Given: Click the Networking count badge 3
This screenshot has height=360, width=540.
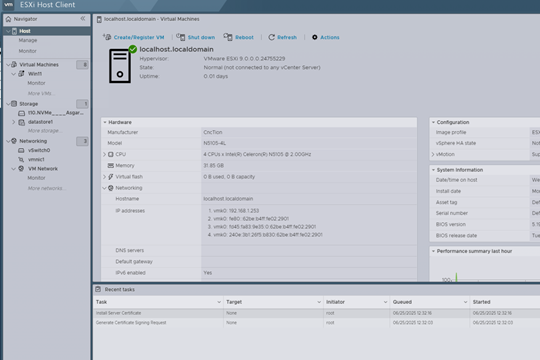Looking at the screenshot, I should [x=82, y=141].
